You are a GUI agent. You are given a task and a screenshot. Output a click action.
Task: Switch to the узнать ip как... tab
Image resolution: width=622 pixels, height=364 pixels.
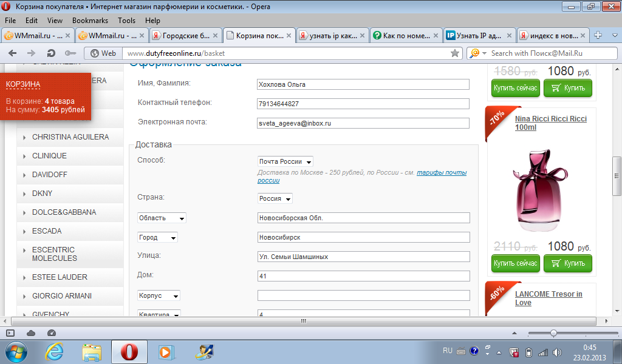click(333, 36)
